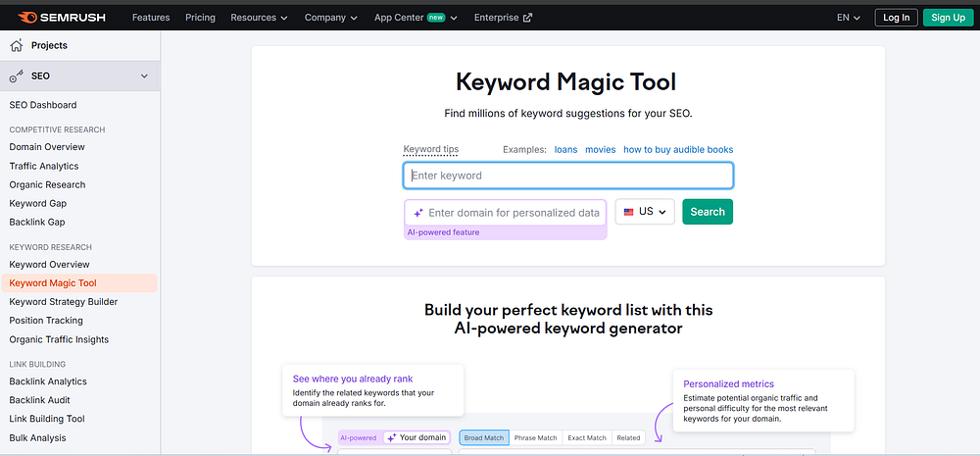The height and width of the screenshot is (456, 980).
Task: Click the 'loans' example keyword
Action: coord(565,149)
